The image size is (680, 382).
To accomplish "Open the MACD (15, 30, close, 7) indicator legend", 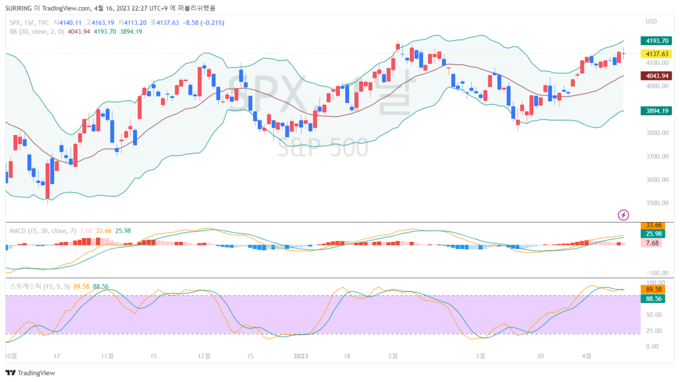I will tap(42, 231).
